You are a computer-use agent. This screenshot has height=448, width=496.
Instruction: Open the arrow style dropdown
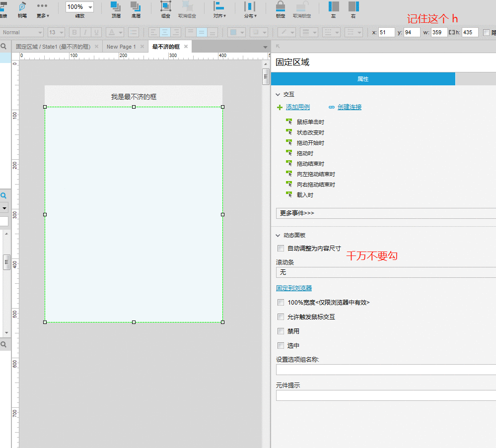[354, 32]
